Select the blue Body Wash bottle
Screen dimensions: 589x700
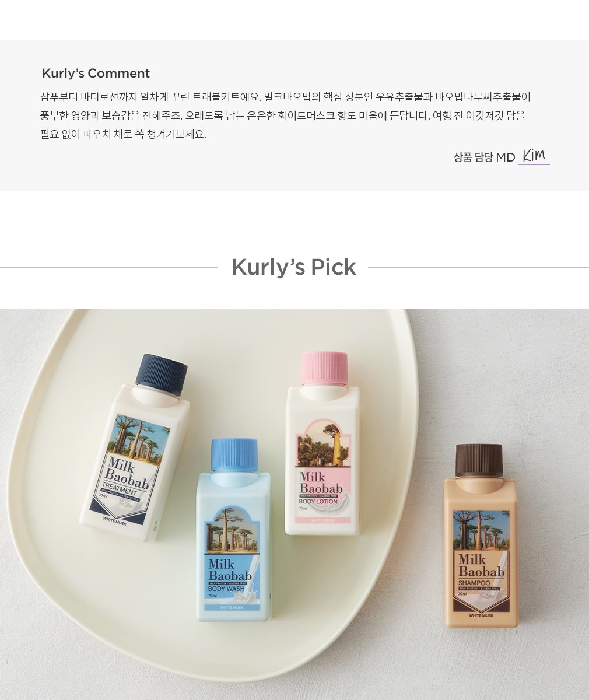(x=234, y=530)
